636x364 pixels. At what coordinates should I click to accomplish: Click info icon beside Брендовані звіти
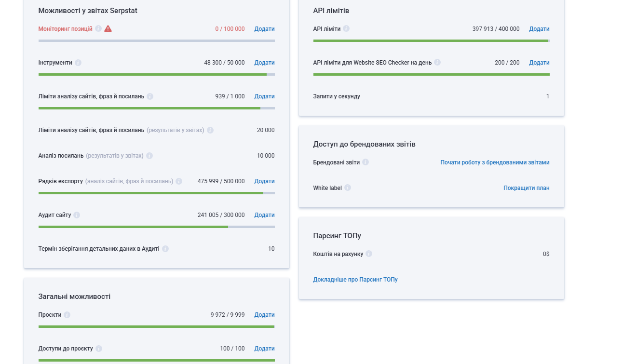(x=365, y=162)
